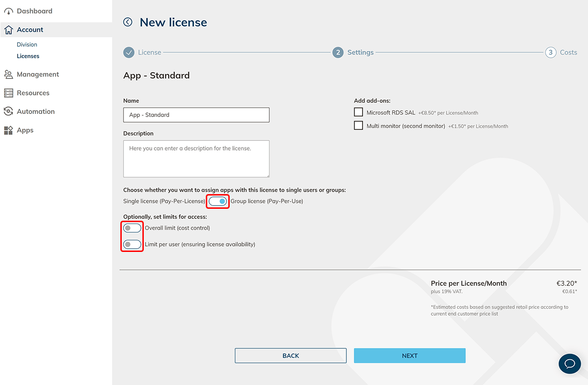This screenshot has width=588, height=385.
Task: Click the Automation cycle icon
Action: (8, 112)
